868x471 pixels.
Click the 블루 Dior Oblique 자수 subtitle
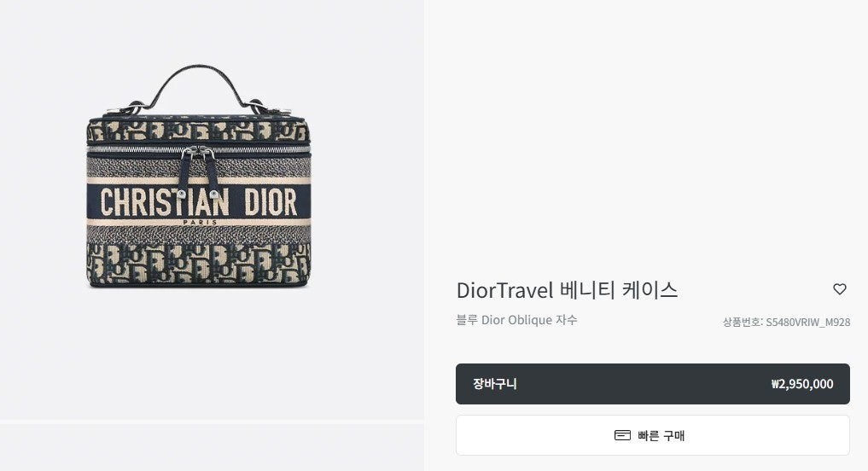coord(516,320)
